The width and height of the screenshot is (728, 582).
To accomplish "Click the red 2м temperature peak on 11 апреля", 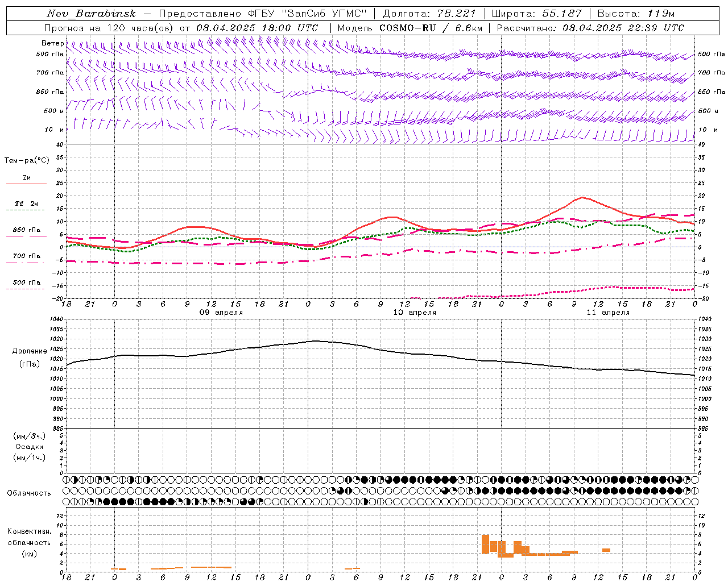I will tap(582, 197).
